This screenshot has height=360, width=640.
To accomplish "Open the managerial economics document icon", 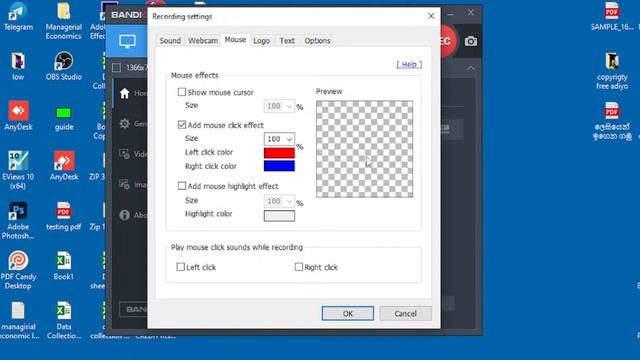I will tap(18, 320).
